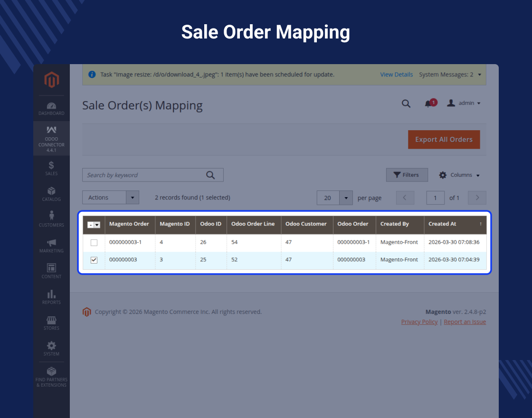Click the Magento logo in sidebar

tap(52, 80)
